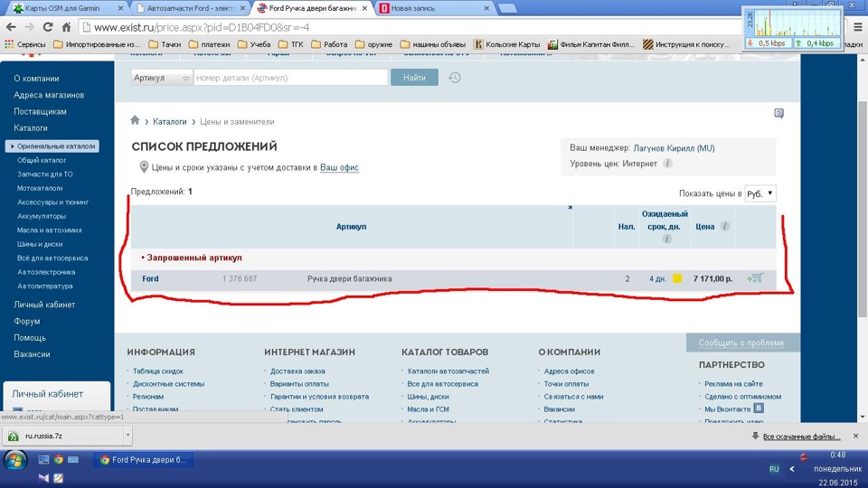
Task: Click Ford Ручка двери taskbar button
Action: pos(144,460)
